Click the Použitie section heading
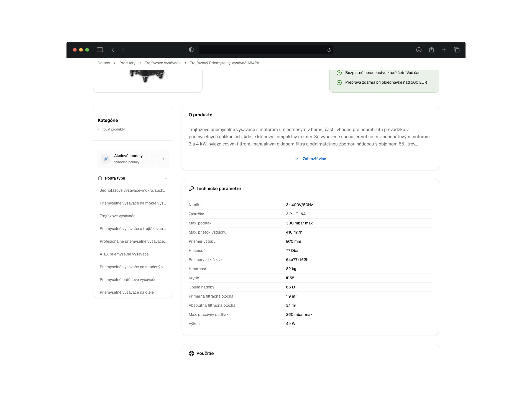532x399 pixels. point(205,353)
